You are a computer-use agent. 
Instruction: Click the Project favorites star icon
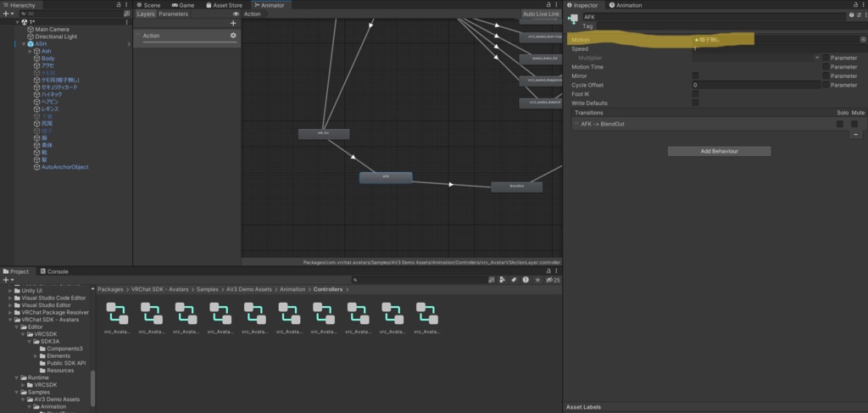point(537,280)
